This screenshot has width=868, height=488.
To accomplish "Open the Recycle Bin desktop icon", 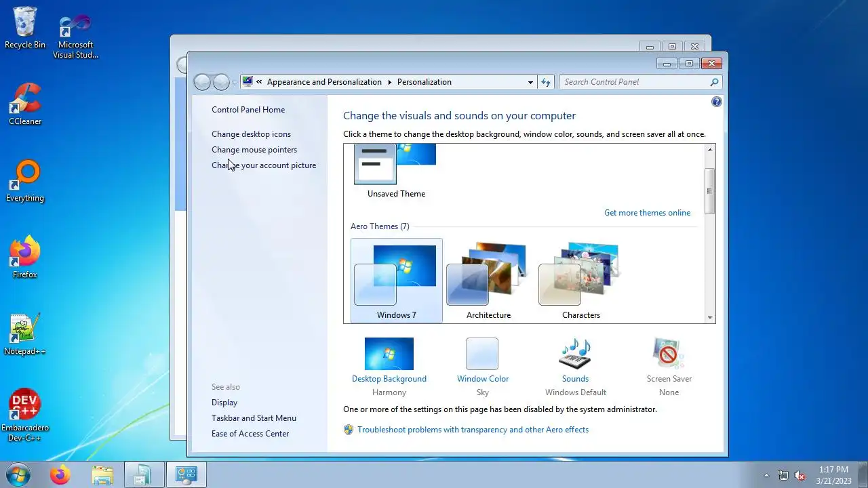I will [x=25, y=28].
